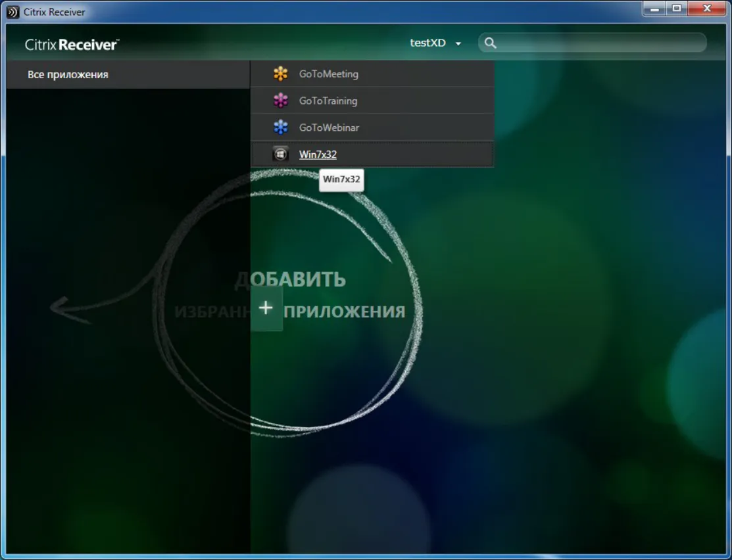The width and height of the screenshot is (732, 560).
Task: Add the GoToTraining app entry
Action: click(372, 101)
